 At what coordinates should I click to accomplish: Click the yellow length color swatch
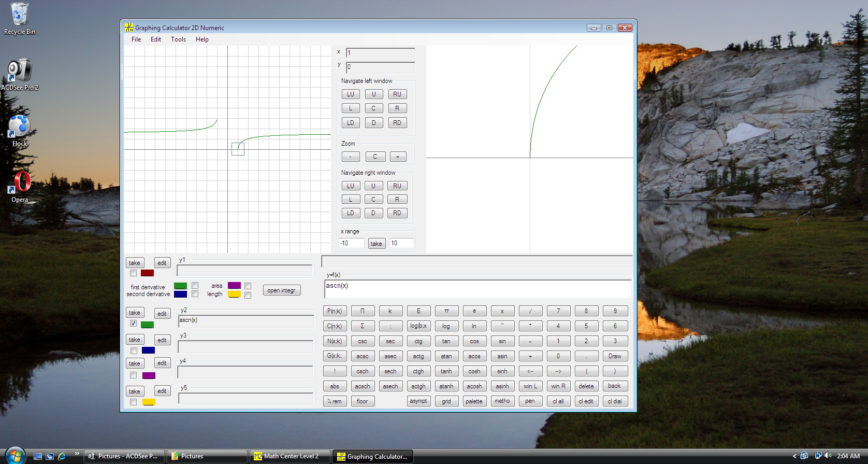pos(234,294)
